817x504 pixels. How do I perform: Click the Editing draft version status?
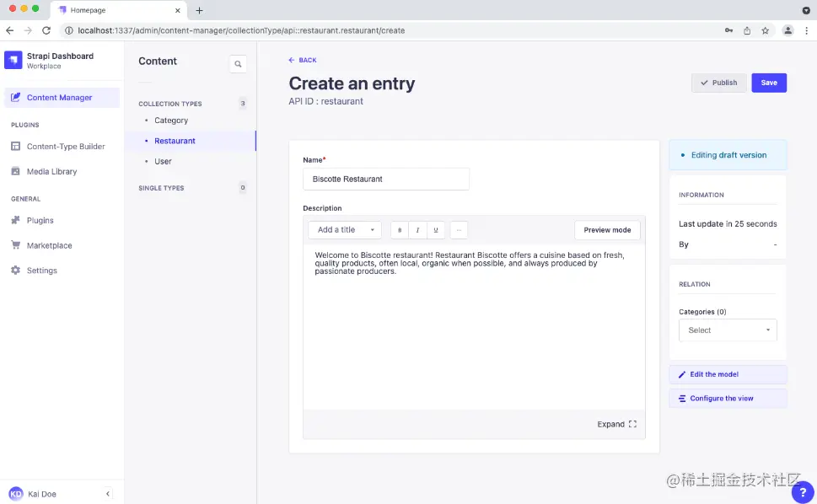click(x=728, y=155)
